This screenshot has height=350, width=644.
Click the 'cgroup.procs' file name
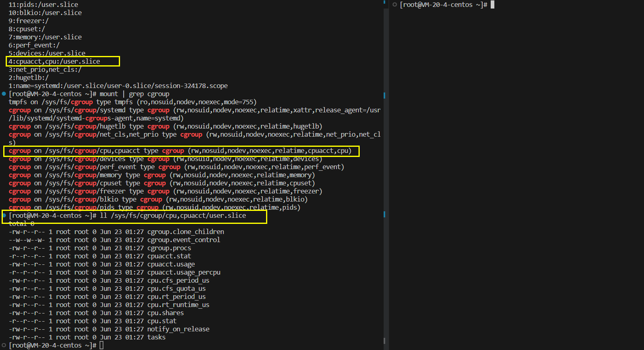[169, 248]
